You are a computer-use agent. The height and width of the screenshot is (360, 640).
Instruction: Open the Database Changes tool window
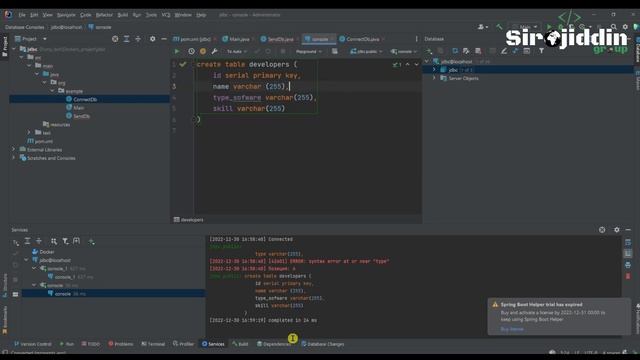323,344
